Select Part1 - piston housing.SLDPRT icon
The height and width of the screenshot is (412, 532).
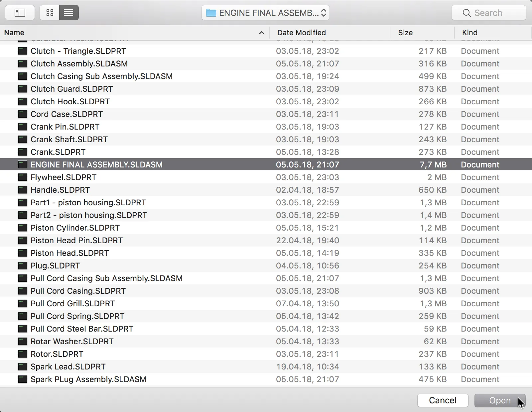click(x=22, y=202)
